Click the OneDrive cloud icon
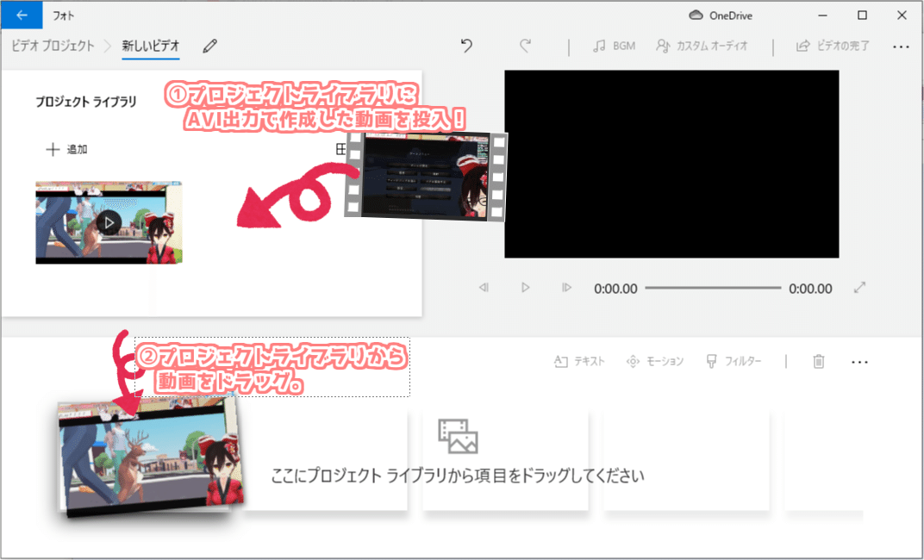Viewport: 924px width, 560px height. (x=696, y=16)
